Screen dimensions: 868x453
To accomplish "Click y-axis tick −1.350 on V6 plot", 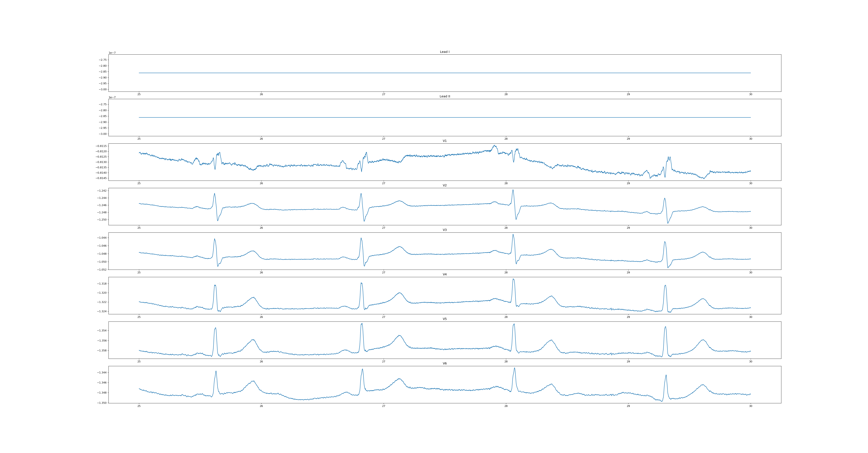I will 102,403.
